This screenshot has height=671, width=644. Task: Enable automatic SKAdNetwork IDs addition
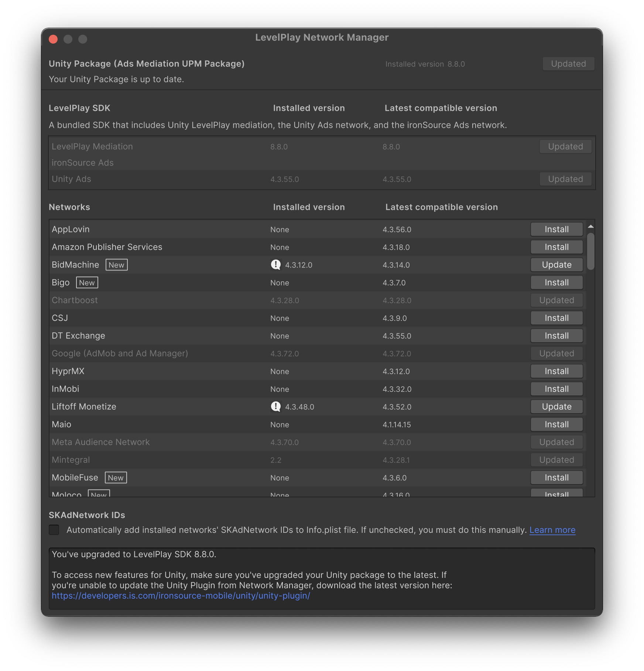54,530
